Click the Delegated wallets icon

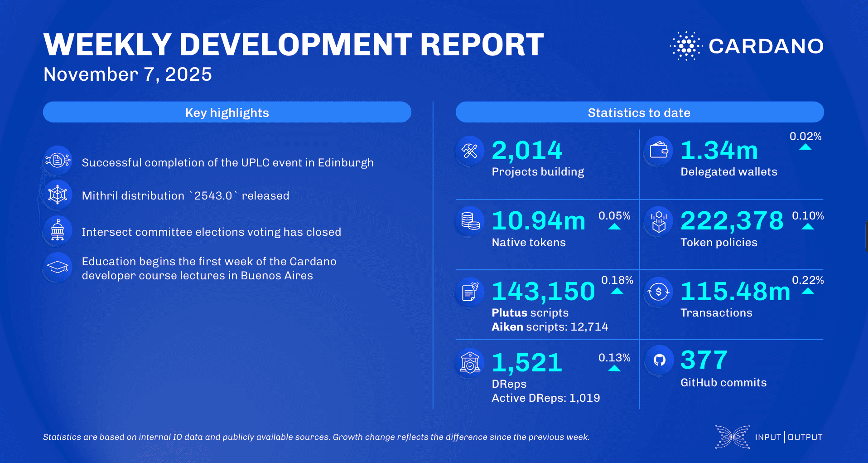pos(658,151)
